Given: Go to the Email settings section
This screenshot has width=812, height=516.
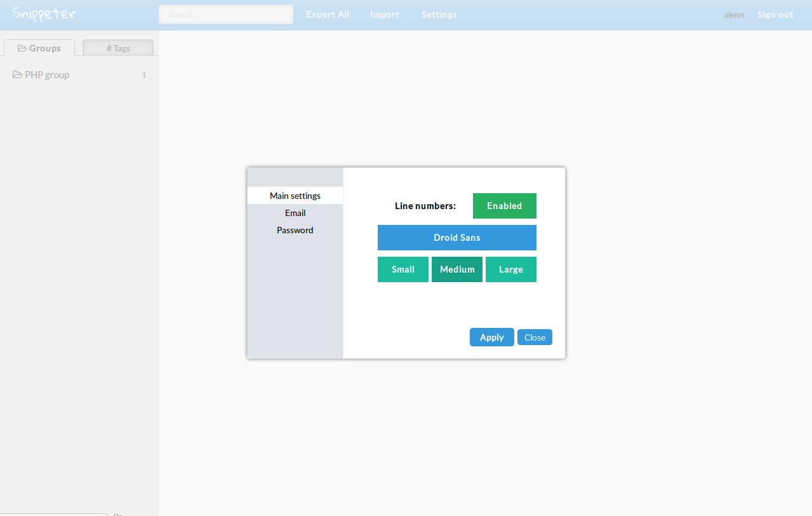Looking at the screenshot, I should click(x=295, y=213).
